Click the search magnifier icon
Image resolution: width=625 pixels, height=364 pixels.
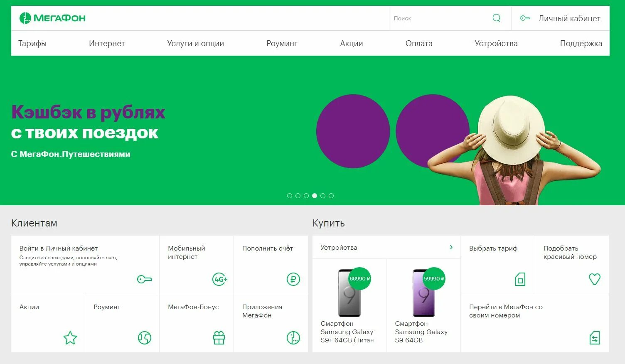(496, 18)
